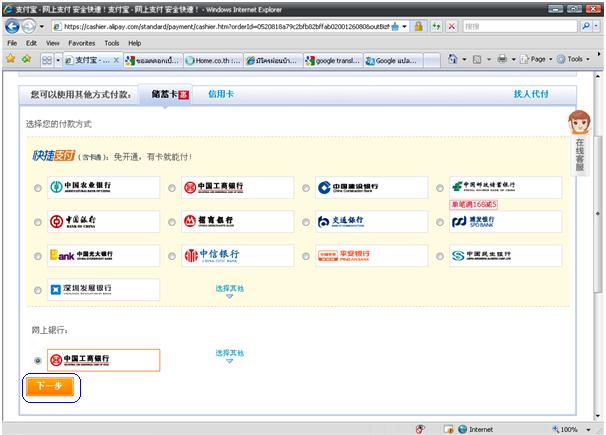606x435 pixels.
Task: Click the browser Back arrow button
Action: click(x=12, y=26)
